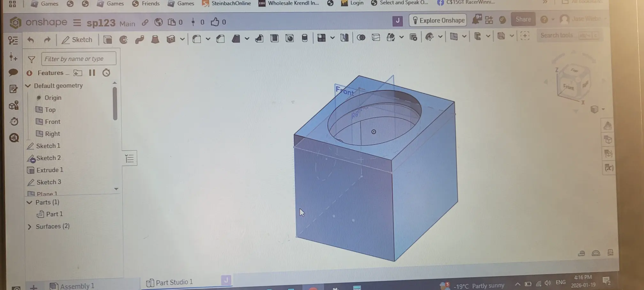
Task: Click the ENG language indicator
Action: coord(561,282)
